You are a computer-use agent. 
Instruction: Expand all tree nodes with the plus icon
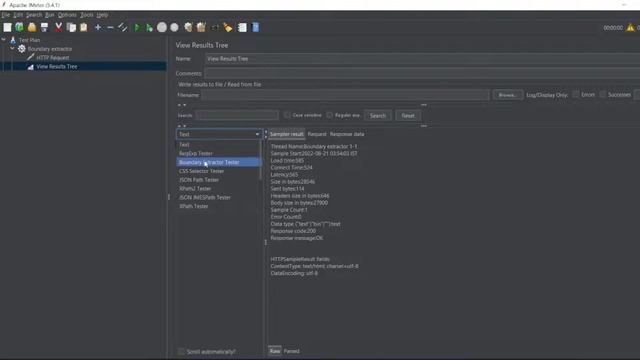[x=98, y=27]
